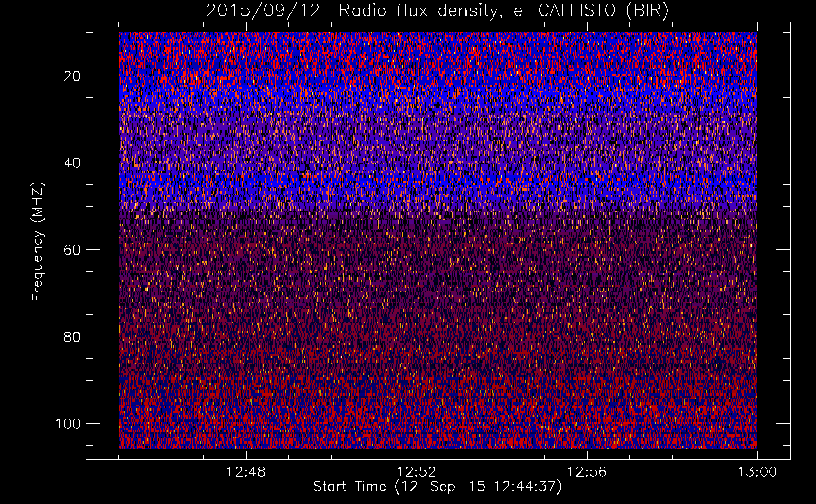Click the 20 frequency tick label
The width and height of the screenshot is (816, 504).
[x=73, y=76]
